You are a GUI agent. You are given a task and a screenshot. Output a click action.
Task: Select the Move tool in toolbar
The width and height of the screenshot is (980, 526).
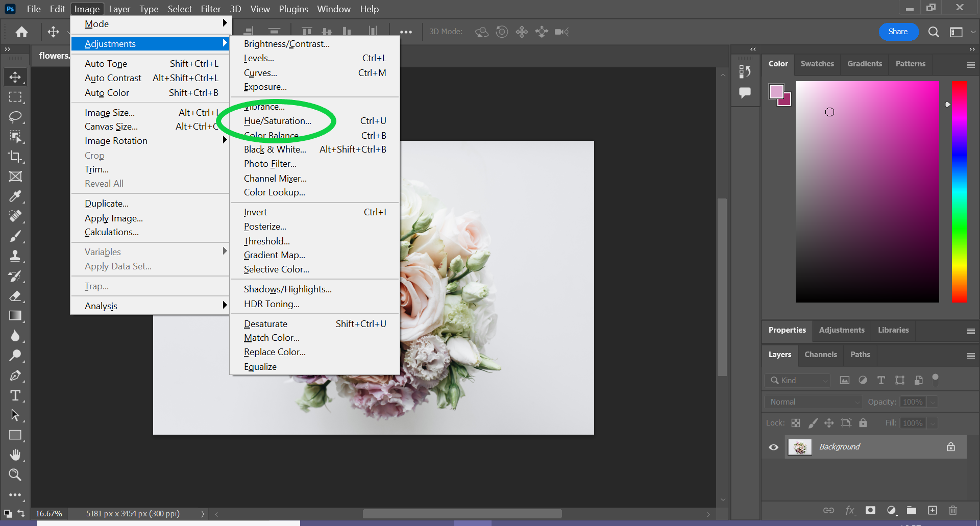pos(15,77)
